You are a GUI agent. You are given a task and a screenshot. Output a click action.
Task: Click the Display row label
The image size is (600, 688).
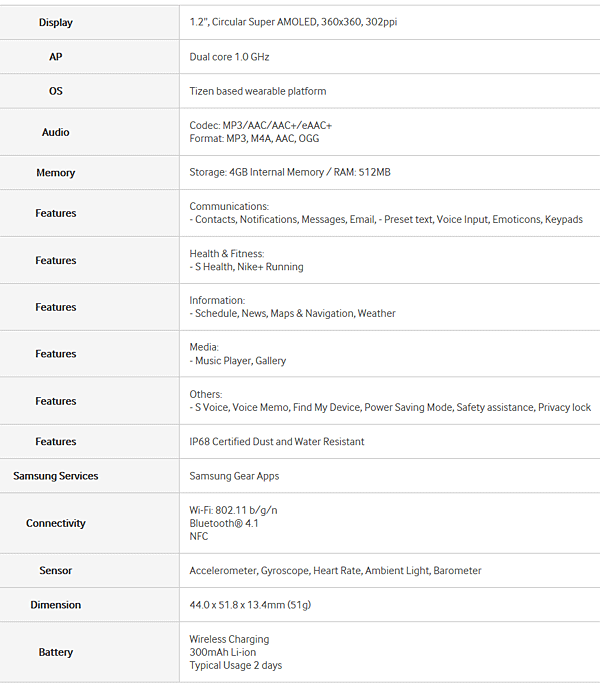pyautogui.click(x=56, y=22)
